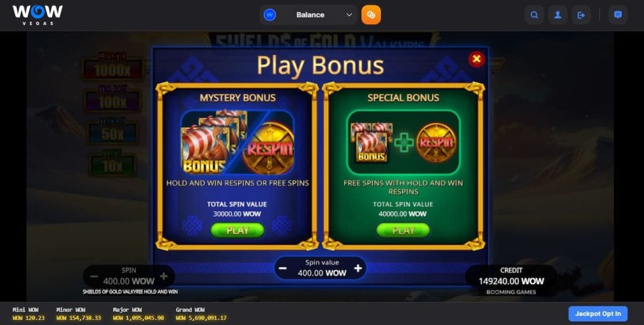Expand the Balance dropdown
Viewport: 644px width, 325px height.
tap(308, 15)
